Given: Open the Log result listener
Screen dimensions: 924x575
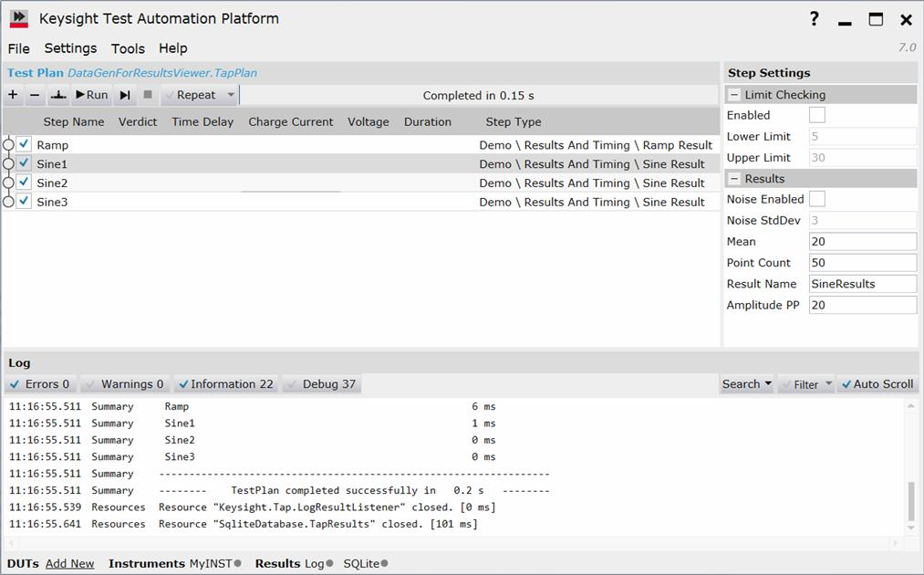Looking at the screenshot, I should [x=314, y=563].
